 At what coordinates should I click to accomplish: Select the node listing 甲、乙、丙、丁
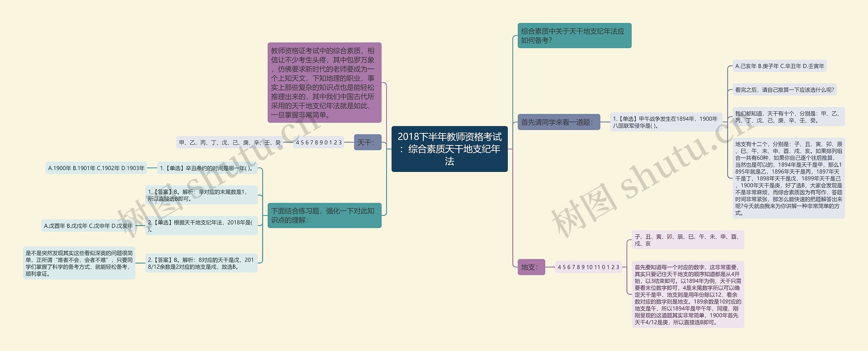230,142
